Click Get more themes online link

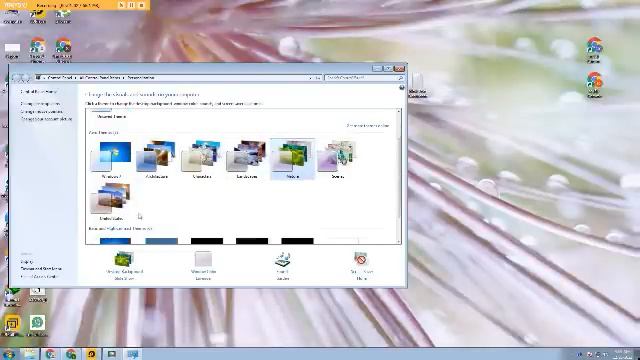click(x=368, y=126)
